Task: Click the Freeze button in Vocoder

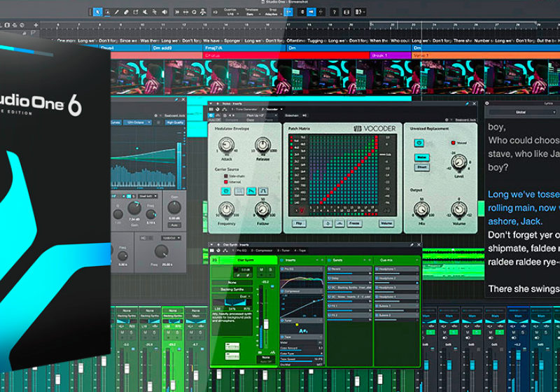Action: 354,223
